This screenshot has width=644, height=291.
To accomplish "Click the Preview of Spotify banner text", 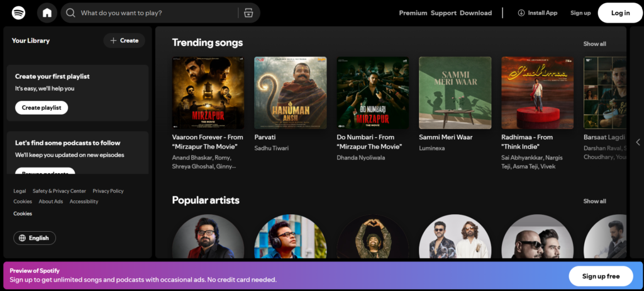I will pyautogui.click(x=35, y=271).
